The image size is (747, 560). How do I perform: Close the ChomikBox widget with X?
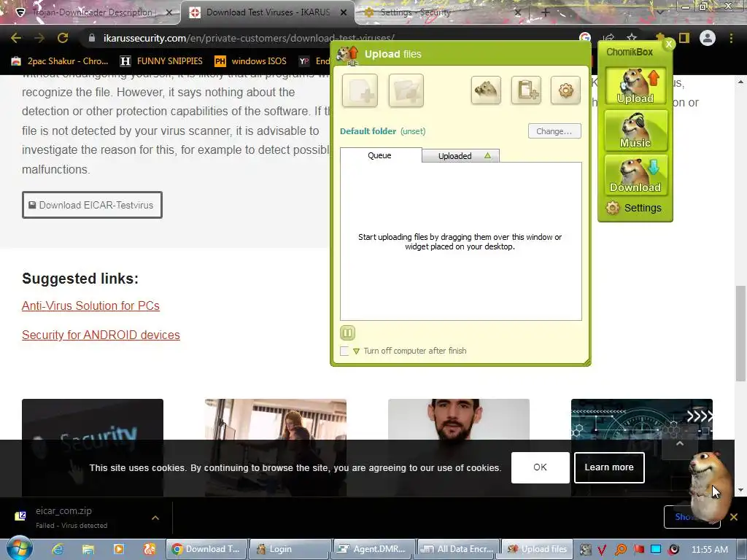point(668,44)
